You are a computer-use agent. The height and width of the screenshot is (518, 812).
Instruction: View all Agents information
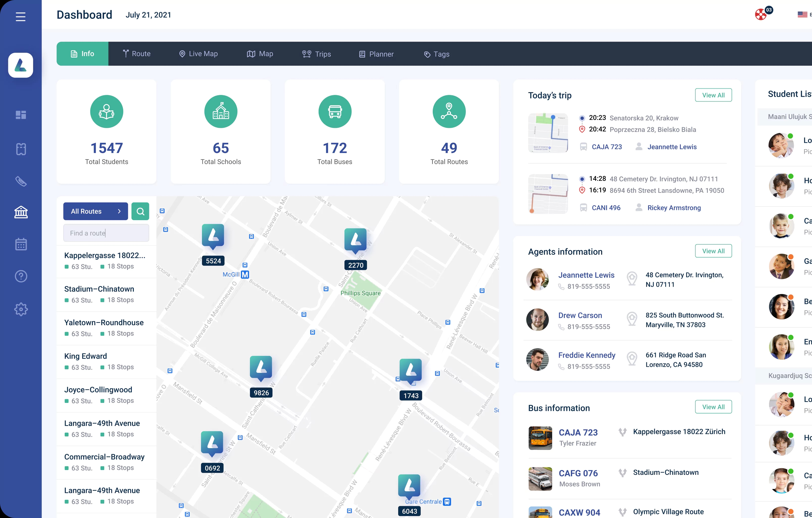[713, 251]
